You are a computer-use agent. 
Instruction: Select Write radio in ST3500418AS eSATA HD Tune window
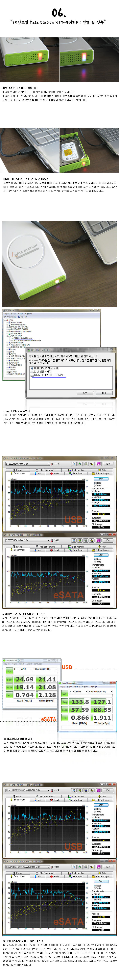(x=98, y=562)
